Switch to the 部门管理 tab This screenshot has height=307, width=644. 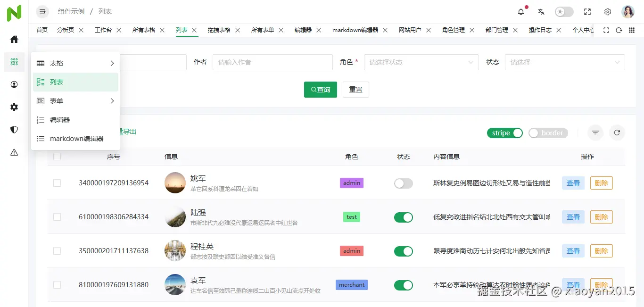[x=497, y=30]
